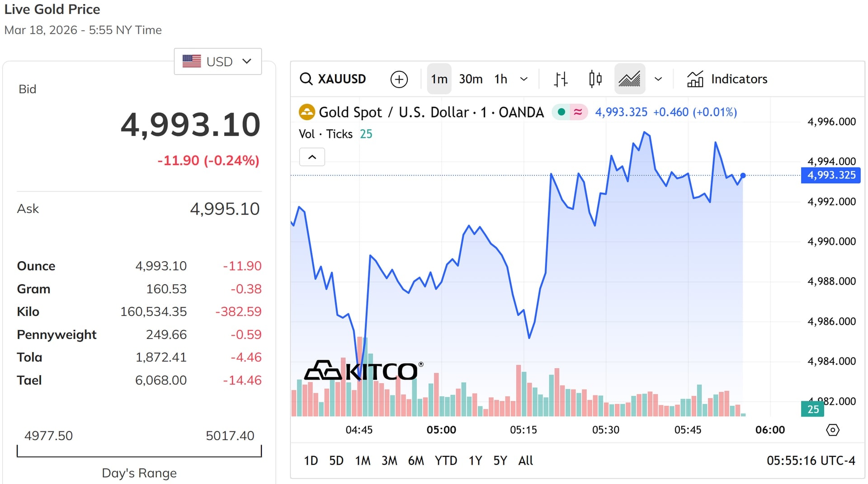
Task: Switch to the candlestick chart style
Action: click(595, 79)
